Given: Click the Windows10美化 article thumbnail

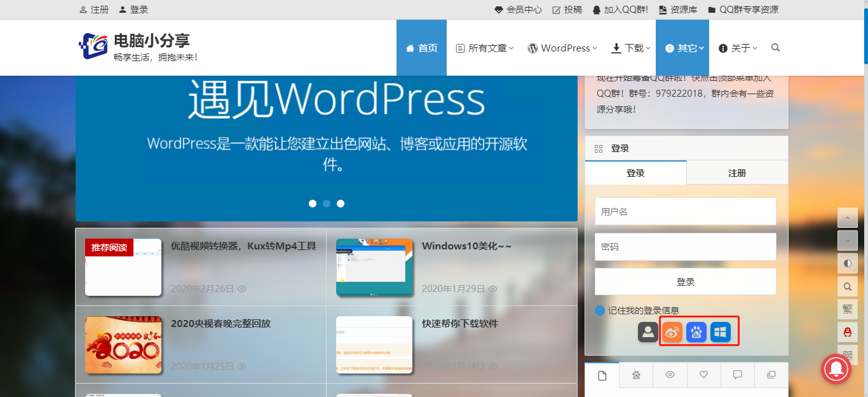Looking at the screenshot, I should pos(374,267).
